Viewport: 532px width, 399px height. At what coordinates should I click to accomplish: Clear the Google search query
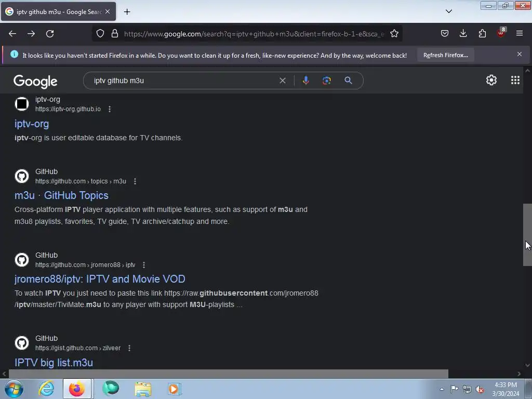282,81
